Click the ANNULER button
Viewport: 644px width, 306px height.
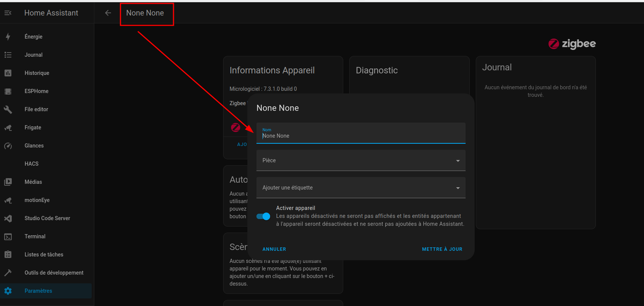pos(274,249)
